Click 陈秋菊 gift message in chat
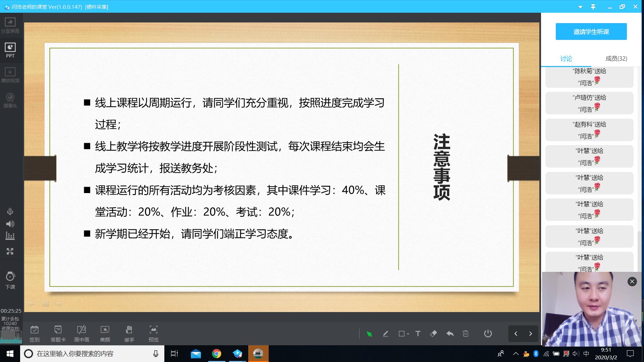644x362 pixels. click(589, 77)
